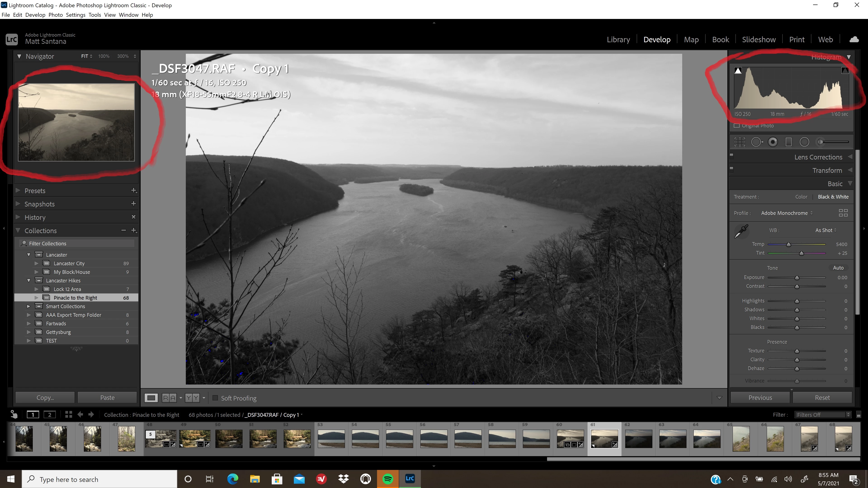The width and height of the screenshot is (868, 488).
Task: Open the Adobe Monochrome profile dropdown
Action: click(x=786, y=213)
